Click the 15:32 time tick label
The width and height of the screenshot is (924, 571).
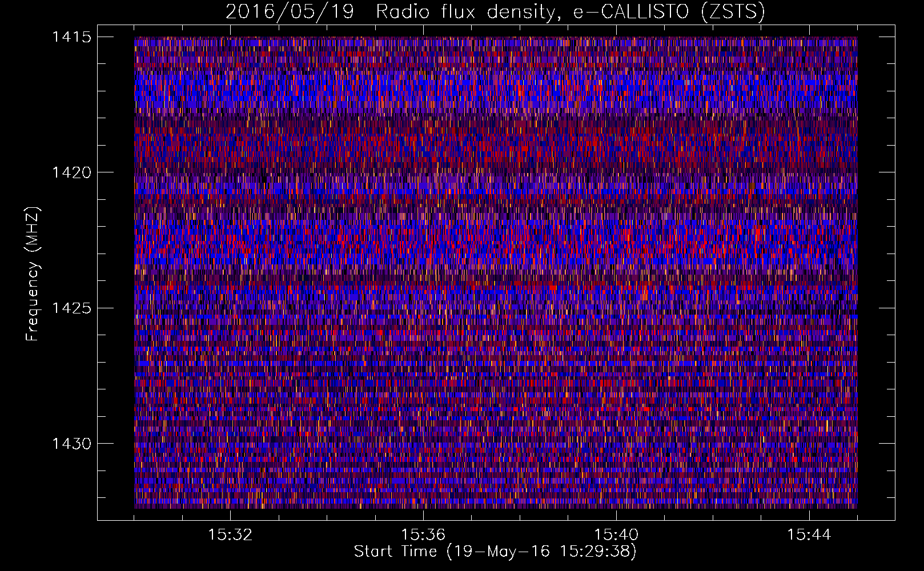tap(230, 534)
